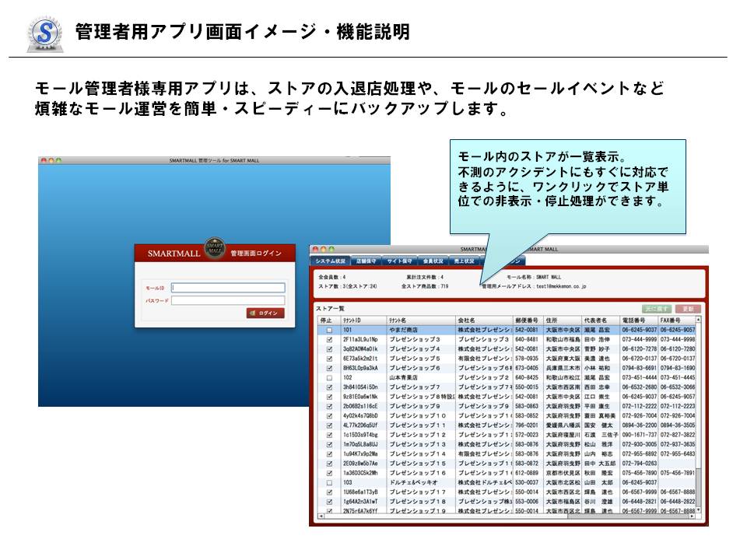Screen dimensions: 747x560
Task: Click representative name 山田 太郎
Action: (x=597, y=482)
